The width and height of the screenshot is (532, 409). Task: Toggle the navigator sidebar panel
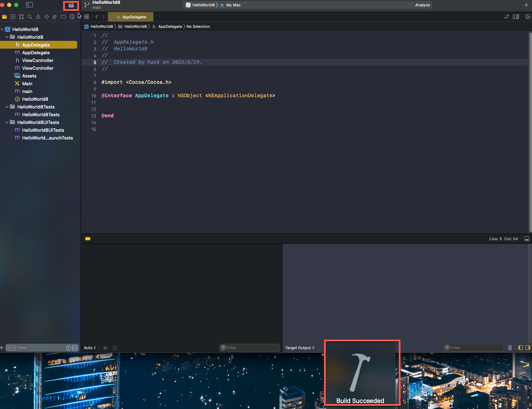[x=30, y=5]
